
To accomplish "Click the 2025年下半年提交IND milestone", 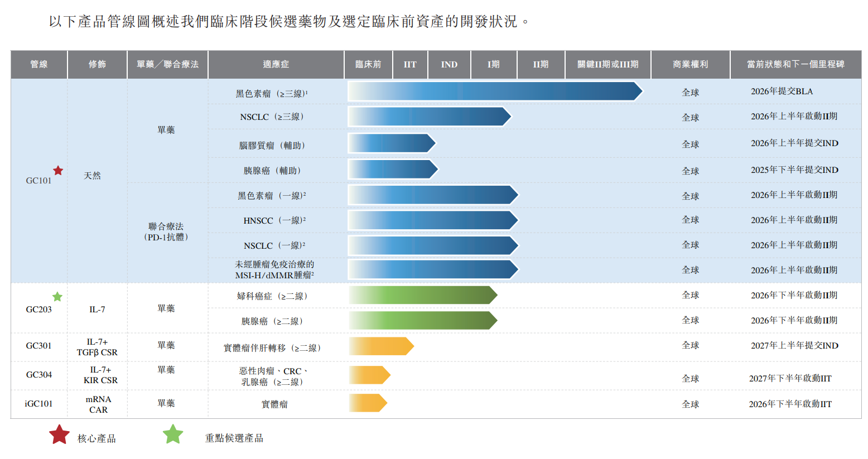I will (794, 170).
